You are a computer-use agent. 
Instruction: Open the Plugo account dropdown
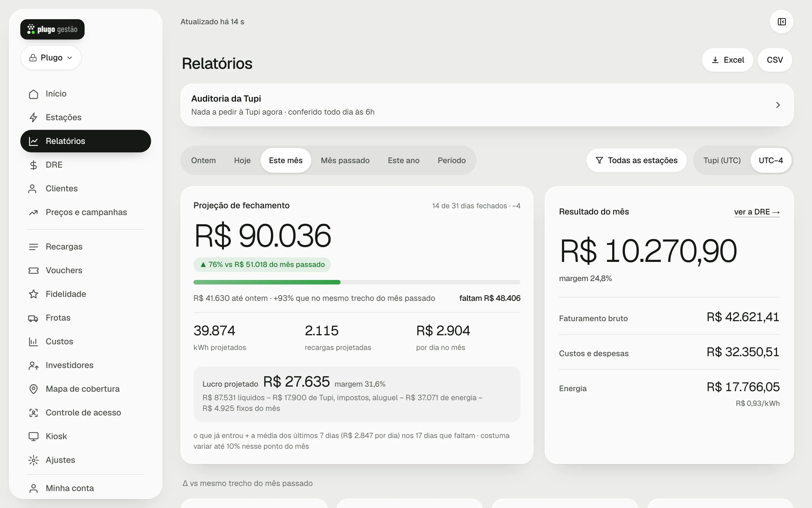tap(51, 58)
